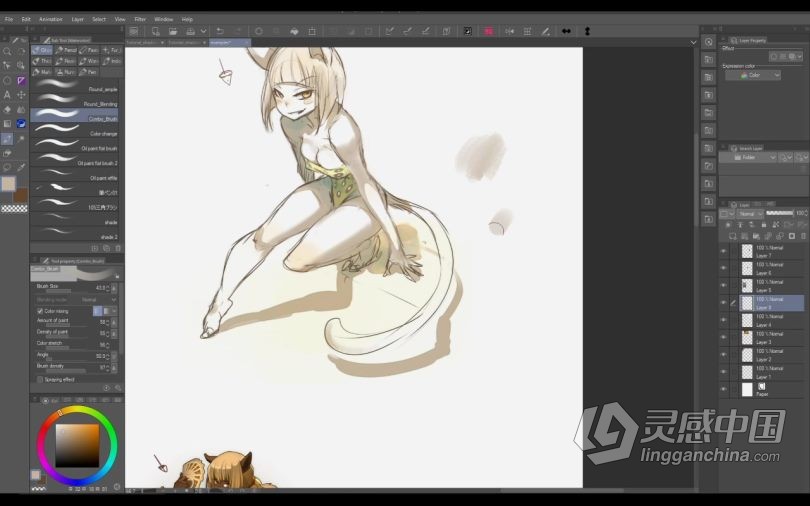Click the Open file folder icon

(x=173, y=31)
